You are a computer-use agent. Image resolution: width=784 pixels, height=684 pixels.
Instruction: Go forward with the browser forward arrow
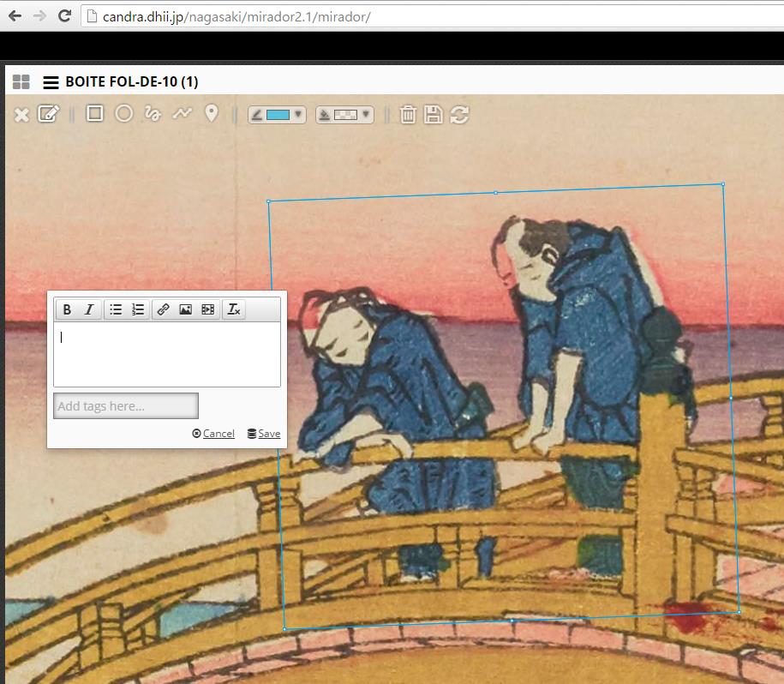click(x=39, y=16)
